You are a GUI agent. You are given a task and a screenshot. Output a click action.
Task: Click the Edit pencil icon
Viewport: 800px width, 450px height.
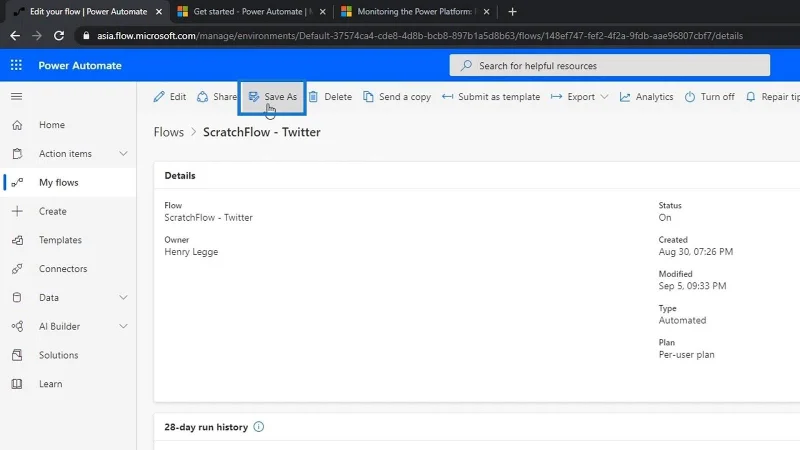[159, 96]
